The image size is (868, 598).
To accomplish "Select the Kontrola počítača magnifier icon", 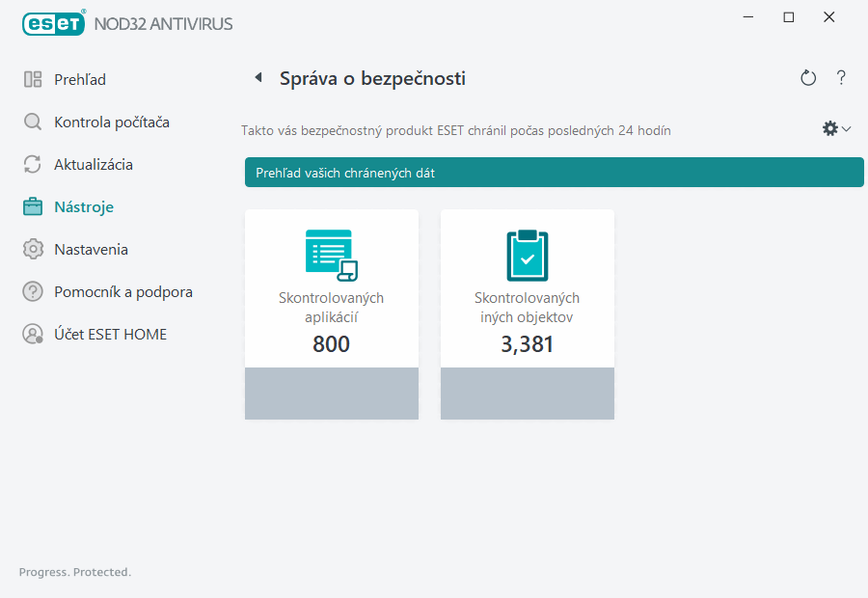I will point(32,122).
